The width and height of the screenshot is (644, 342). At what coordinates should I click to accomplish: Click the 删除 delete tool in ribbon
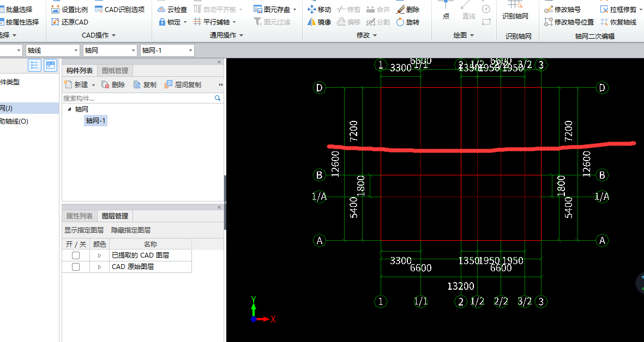408,9
